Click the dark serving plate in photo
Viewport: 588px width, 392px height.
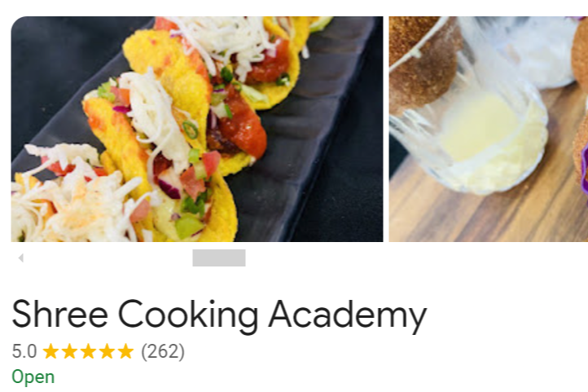[311, 131]
